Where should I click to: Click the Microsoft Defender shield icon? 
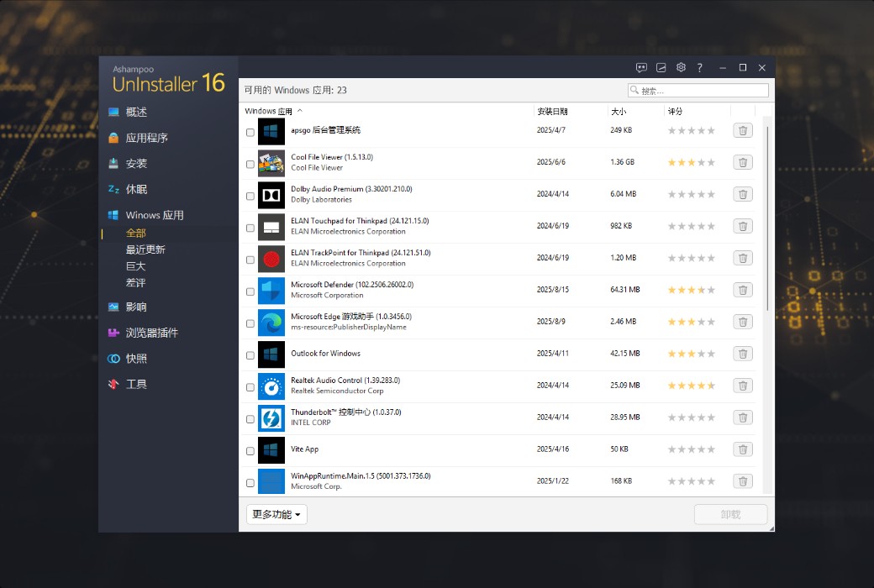[x=271, y=291]
